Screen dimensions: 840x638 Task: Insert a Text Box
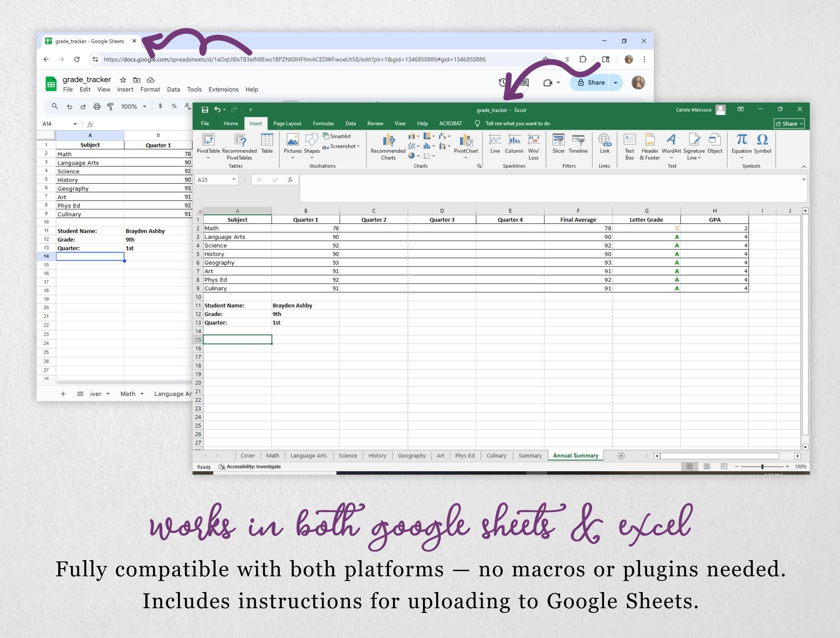pyautogui.click(x=630, y=147)
